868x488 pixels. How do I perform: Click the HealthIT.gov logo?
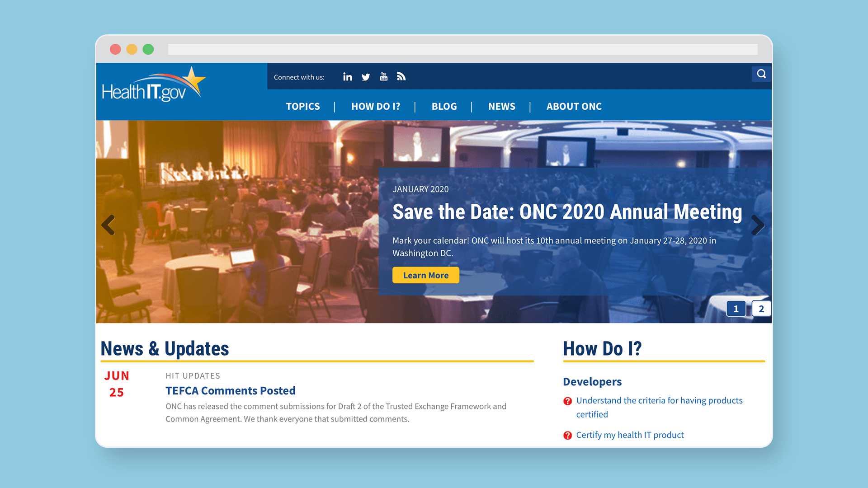(154, 84)
